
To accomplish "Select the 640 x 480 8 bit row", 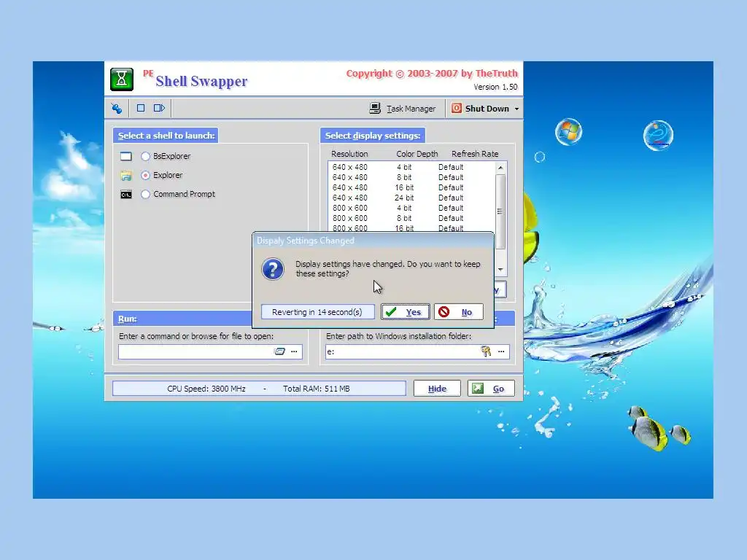I will [x=411, y=177].
